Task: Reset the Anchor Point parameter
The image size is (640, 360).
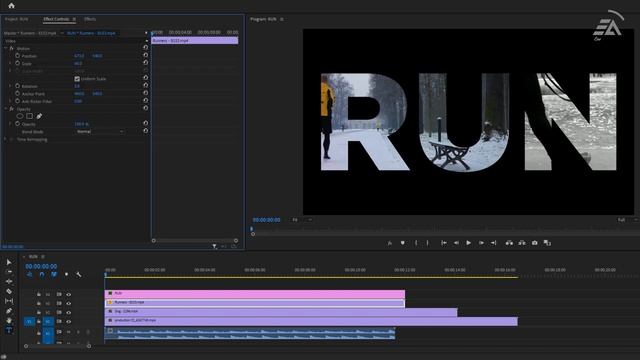Action: (145, 93)
